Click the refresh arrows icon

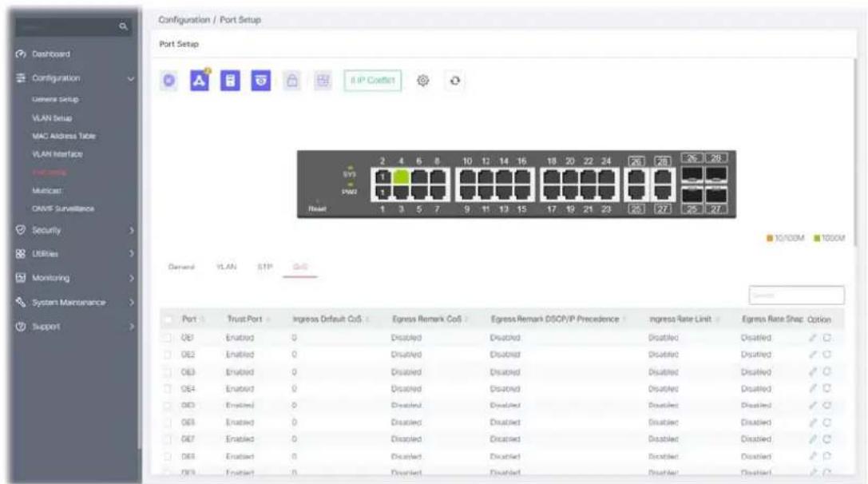click(454, 81)
